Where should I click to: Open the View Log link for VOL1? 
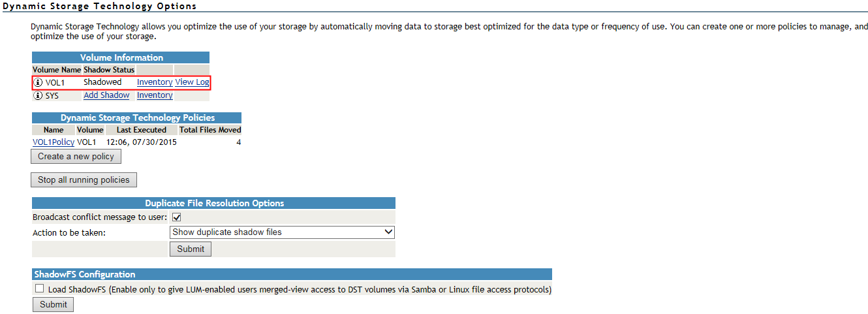point(192,82)
